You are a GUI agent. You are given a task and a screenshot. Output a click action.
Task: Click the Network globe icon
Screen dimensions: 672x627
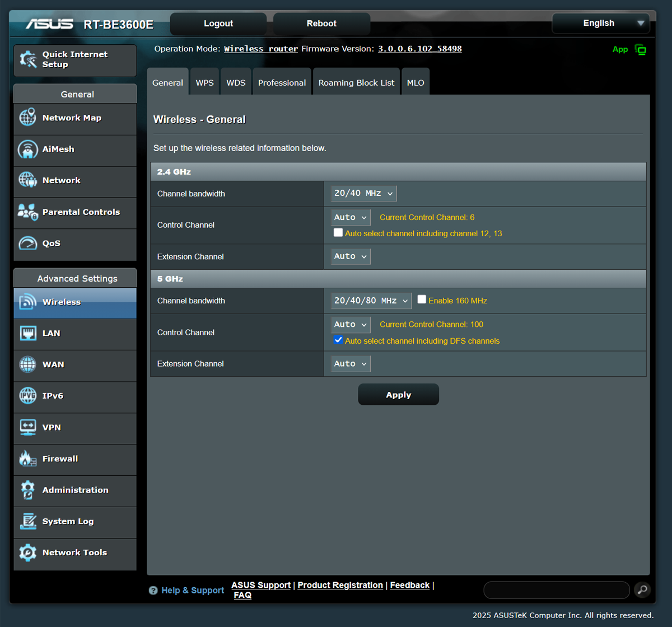pos(28,180)
